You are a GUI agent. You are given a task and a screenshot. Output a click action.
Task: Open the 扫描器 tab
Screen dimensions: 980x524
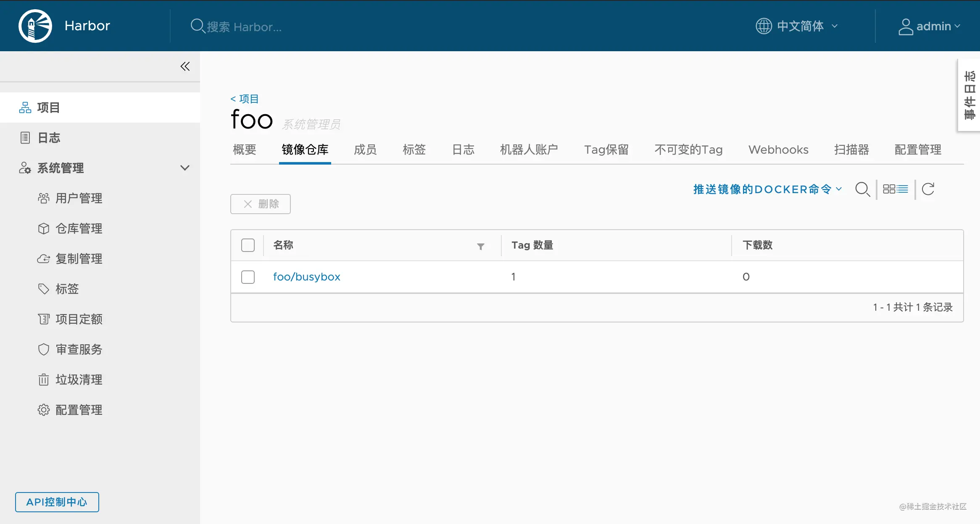tap(851, 149)
